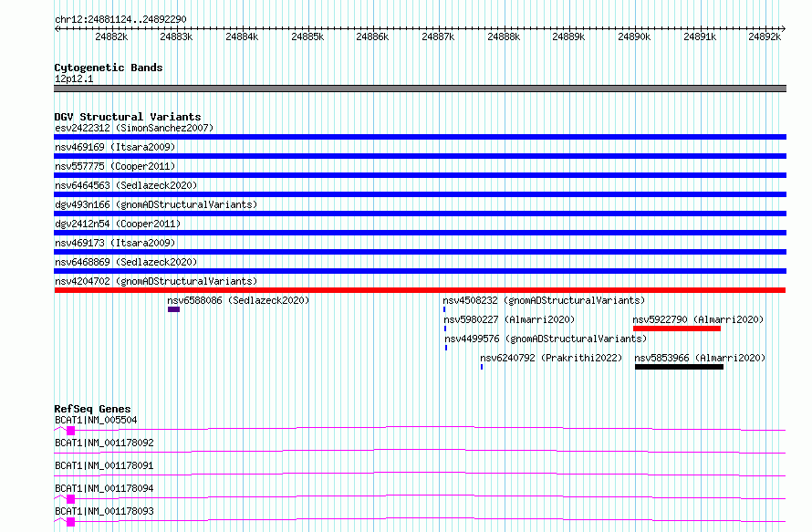Screen dimensions: 812x532
Task: Click the gray 12p12.1 cytogenetic band bar
Action: coord(420,89)
